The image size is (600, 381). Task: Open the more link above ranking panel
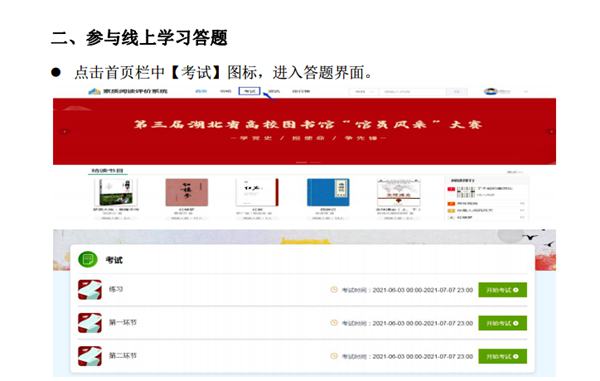[514, 173]
